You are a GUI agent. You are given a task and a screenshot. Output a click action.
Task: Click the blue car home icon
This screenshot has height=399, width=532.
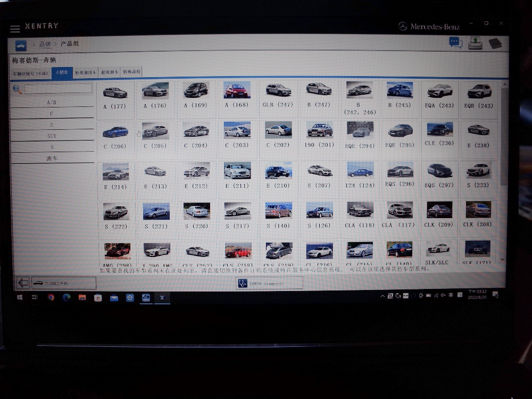pyautogui.click(x=21, y=45)
